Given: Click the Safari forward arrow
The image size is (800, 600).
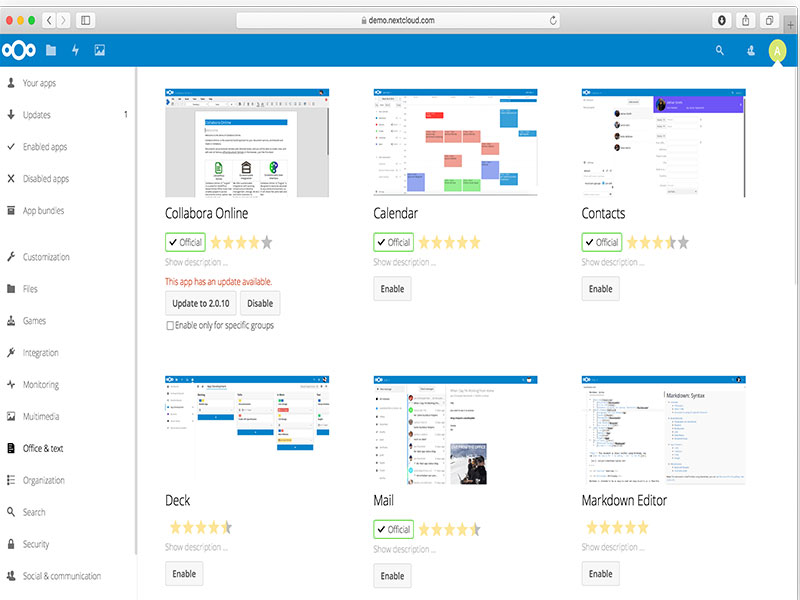Looking at the screenshot, I should coord(63,20).
